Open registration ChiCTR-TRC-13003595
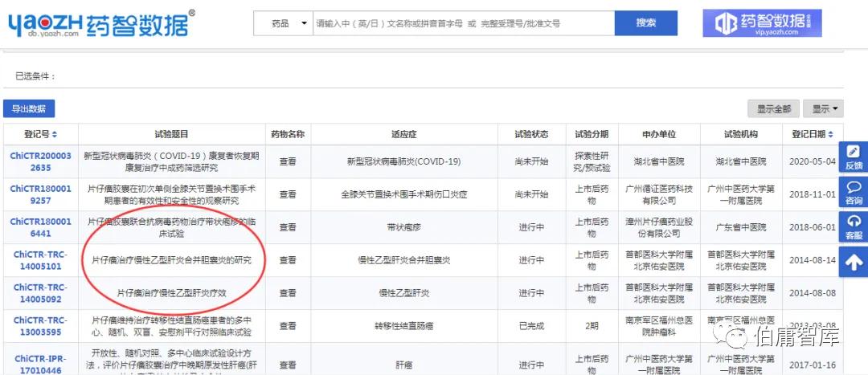The image size is (868, 375). click(41, 326)
